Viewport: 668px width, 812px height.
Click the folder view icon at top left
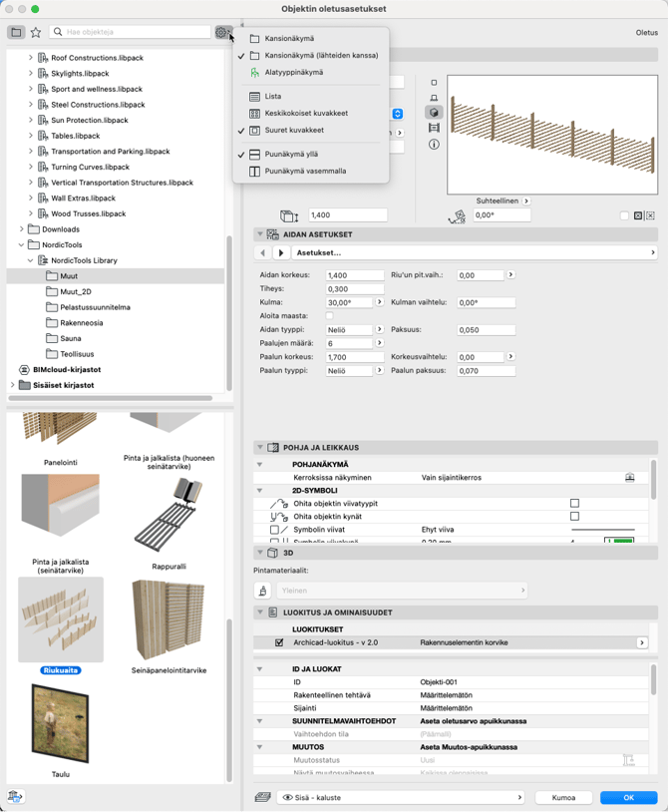pyautogui.click(x=16, y=32)
